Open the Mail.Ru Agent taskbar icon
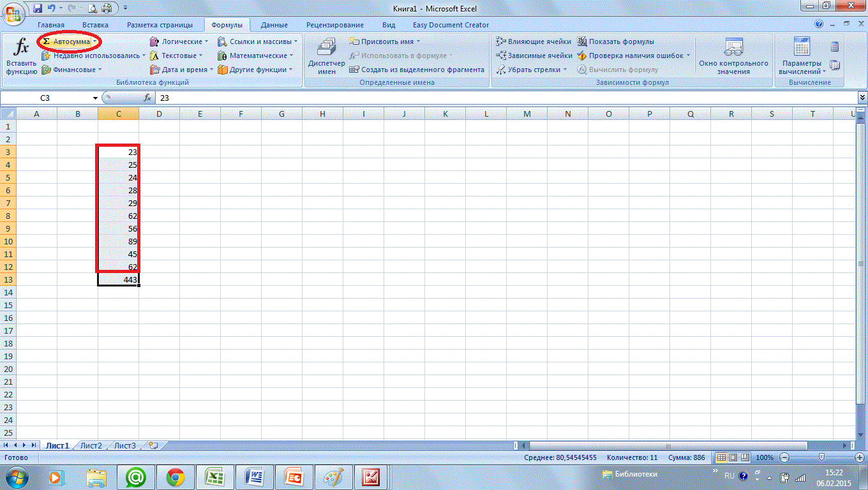Screen dimensions: 868x490 click(x=136, y=476)
